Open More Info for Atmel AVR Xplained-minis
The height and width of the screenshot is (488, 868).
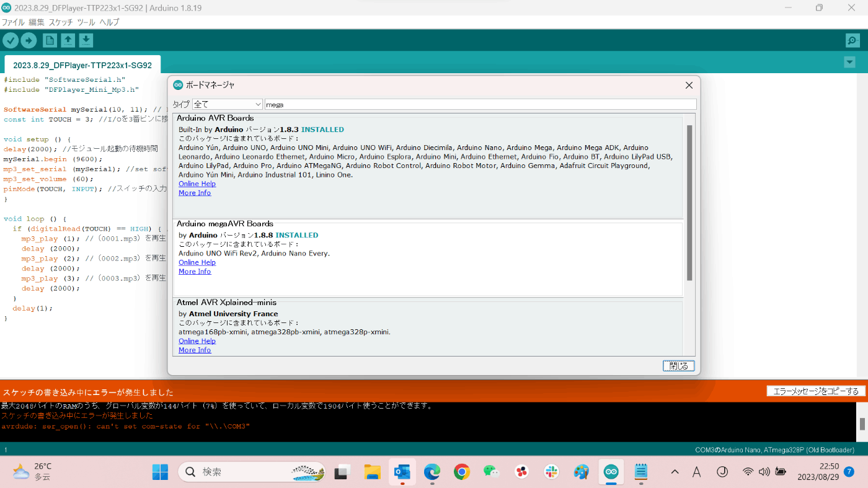pos(195,350)
